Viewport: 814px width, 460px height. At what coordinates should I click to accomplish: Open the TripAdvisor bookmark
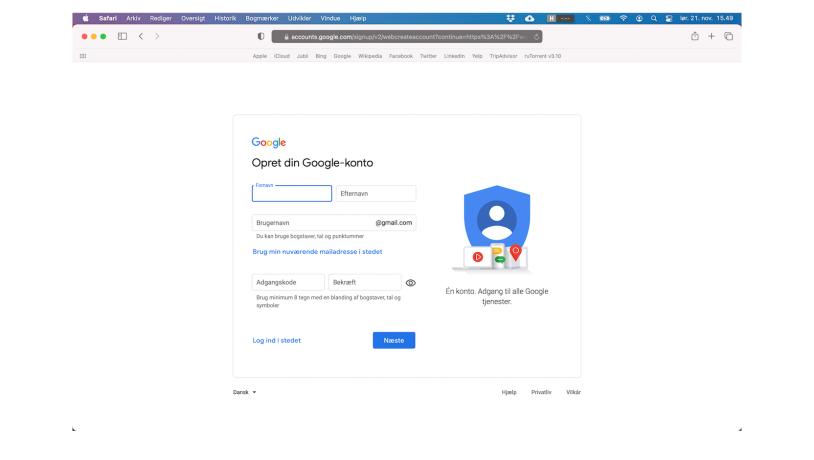pos(503,56)
